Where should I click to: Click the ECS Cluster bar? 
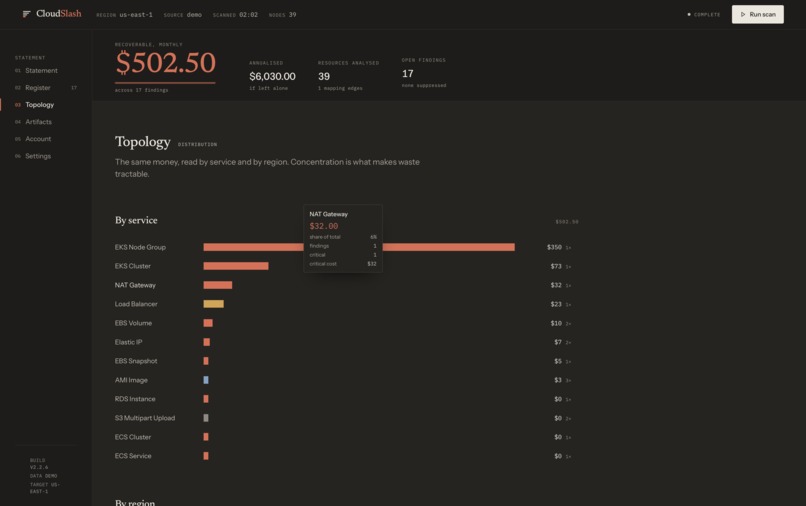(206, 437)
